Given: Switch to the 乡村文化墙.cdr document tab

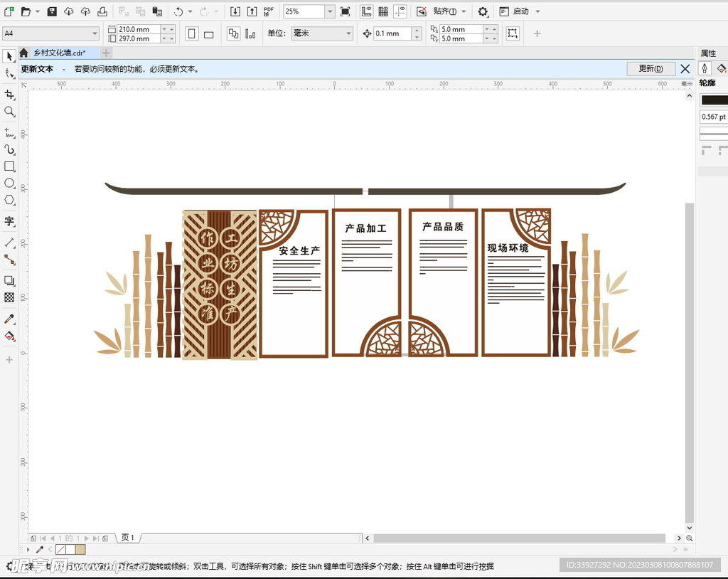Looking at the screenshot, I should [x=59, y=53].
